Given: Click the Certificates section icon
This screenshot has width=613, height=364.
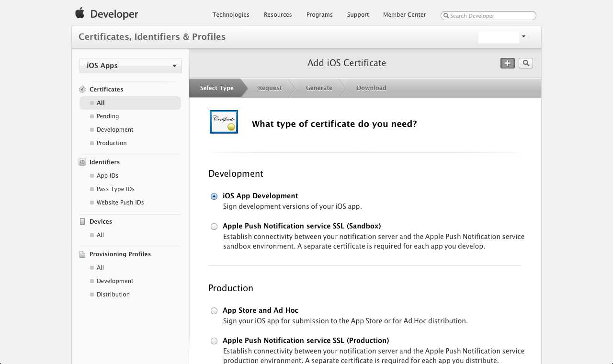Looking at the screenshot, I should pos(82,90).
